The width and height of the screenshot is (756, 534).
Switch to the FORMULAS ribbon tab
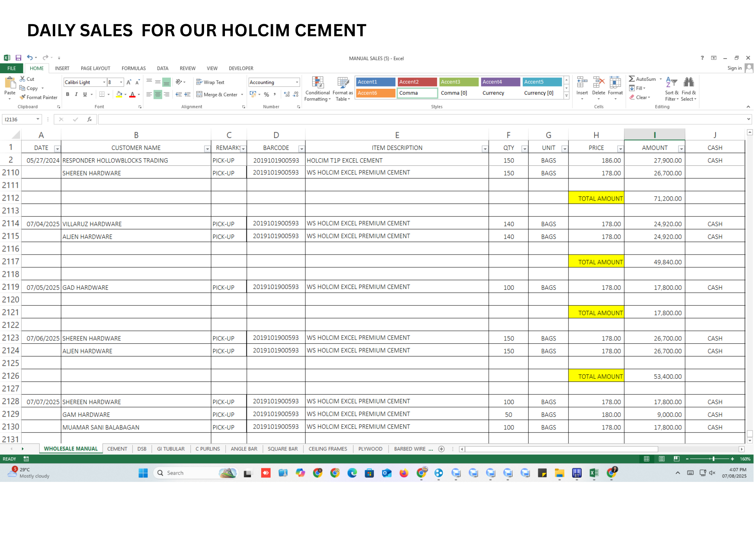tap(133, 68)
